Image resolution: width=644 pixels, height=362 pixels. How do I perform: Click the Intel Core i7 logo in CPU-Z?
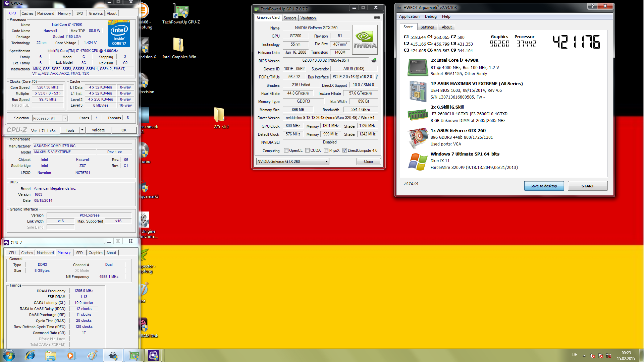[119, 34]
